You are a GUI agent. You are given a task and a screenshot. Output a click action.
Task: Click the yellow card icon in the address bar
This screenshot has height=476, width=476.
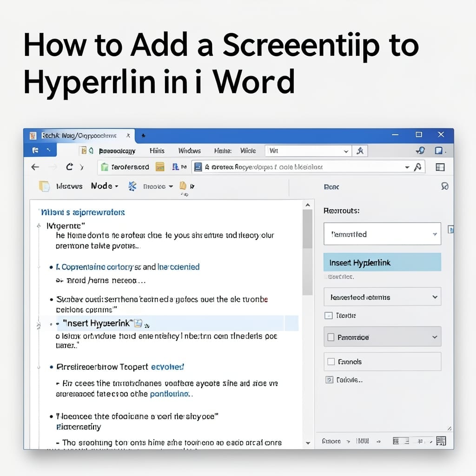click(160, 167)
